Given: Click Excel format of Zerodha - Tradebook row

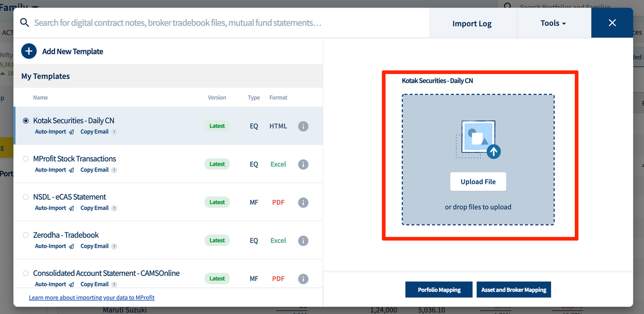Looking at the screenshot, I should coord(278,241).
